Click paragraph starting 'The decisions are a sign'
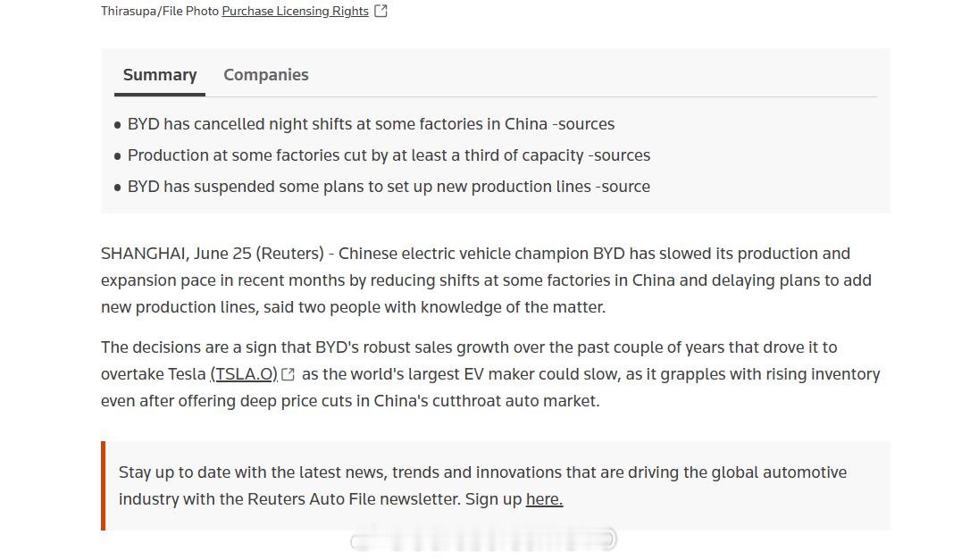This screenshot has height=560, width=970. click(490, 373)
